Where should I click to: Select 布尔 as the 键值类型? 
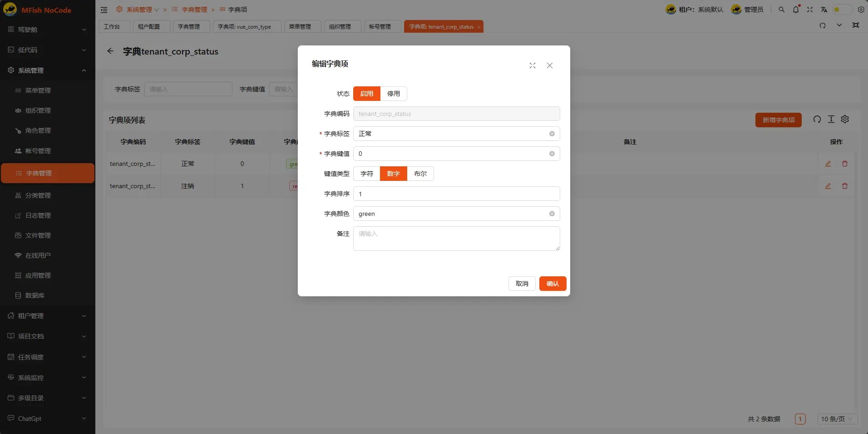[x=420, y=174]
